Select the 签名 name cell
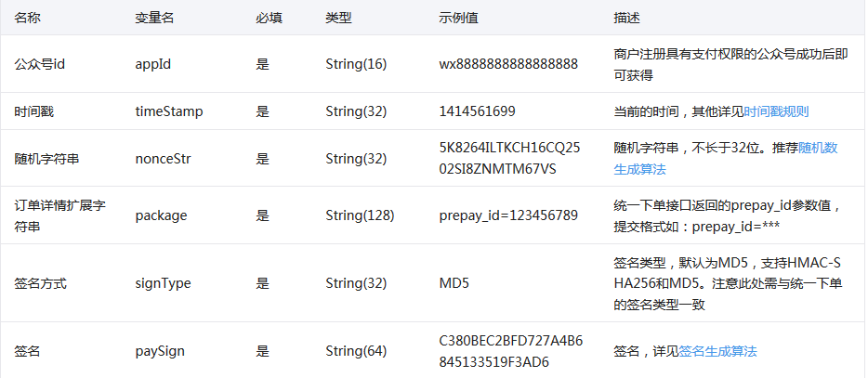Image resolution: width=868 pixels, height=378 pixels. tap(27, 351)
